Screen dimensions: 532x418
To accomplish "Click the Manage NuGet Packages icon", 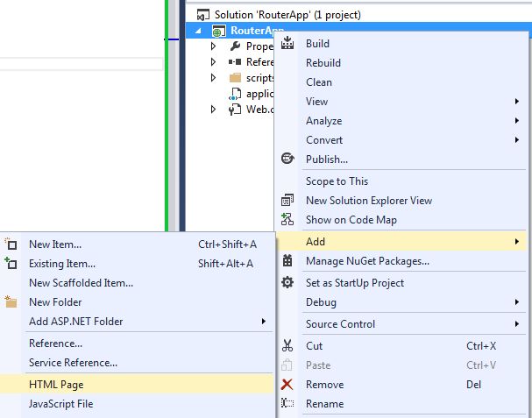I will pyautogui.click(x=287, y=260).
